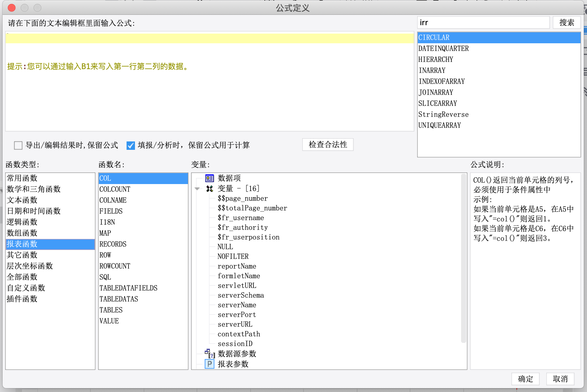Click inside the formula text editor area
The width and height of the screenshot is (587, 392).
[210, 81]
